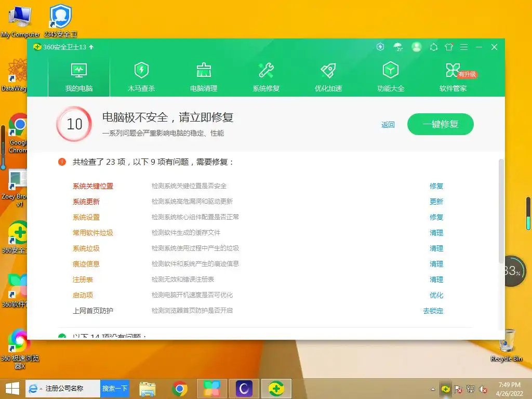
Task: Open the main menu hamburger icon
Action: coord(464,47)
